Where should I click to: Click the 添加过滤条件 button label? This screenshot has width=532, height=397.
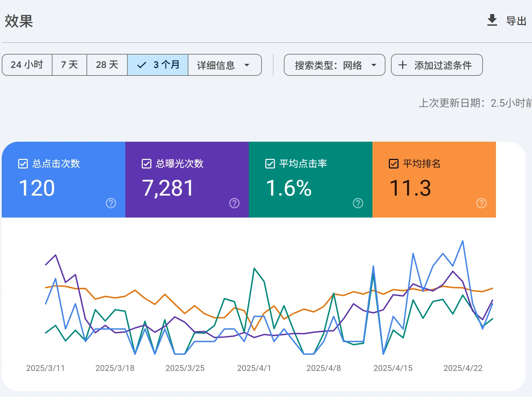click(x=443, y=65)
